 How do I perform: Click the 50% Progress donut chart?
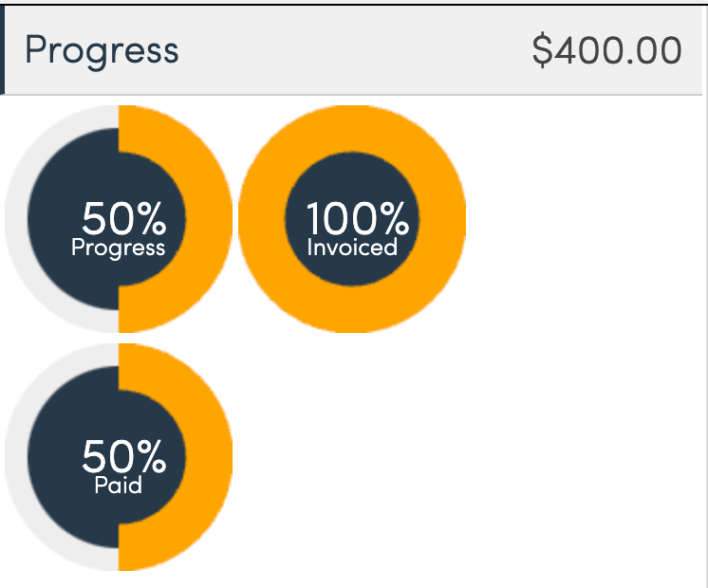[x=119, y=219]
